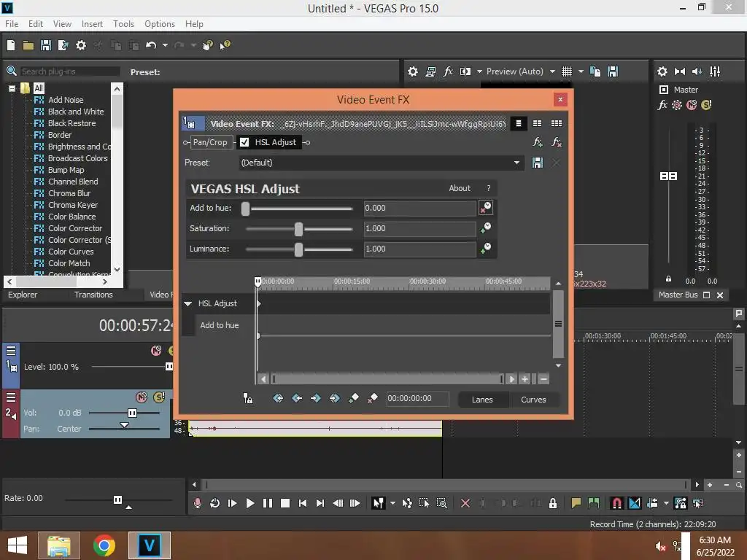Screen dimensions: 747x560
Task: Toggle Split Screen View in preview
Action: [465, 71]
